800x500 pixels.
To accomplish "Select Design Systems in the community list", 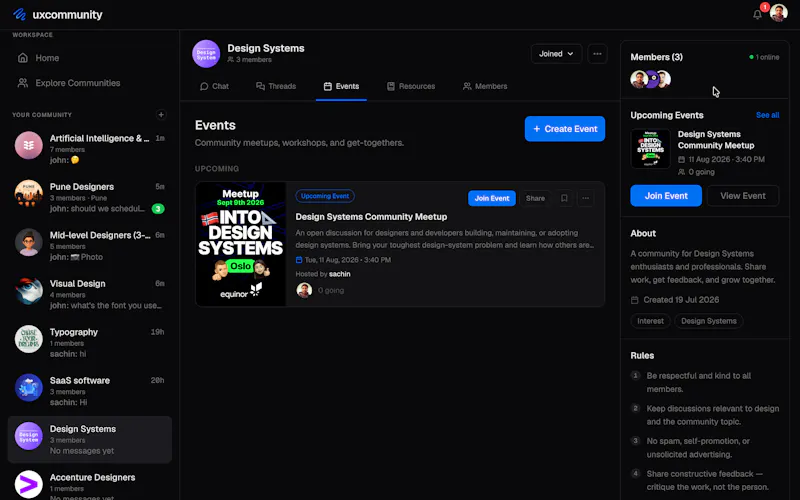I will click(x=90, y=440).
